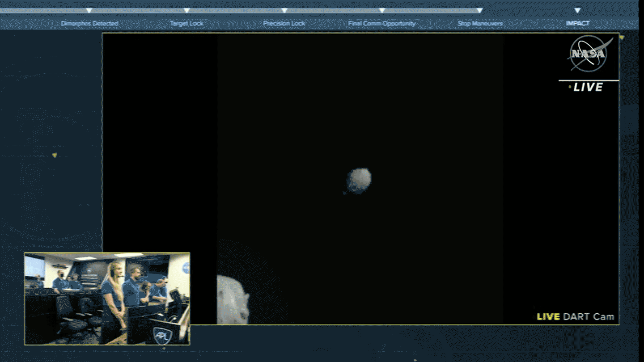Click the bright Didymos asteroid at the video's bottom edge
Viewport: 644px width, 362px height.
click(232, 299)
